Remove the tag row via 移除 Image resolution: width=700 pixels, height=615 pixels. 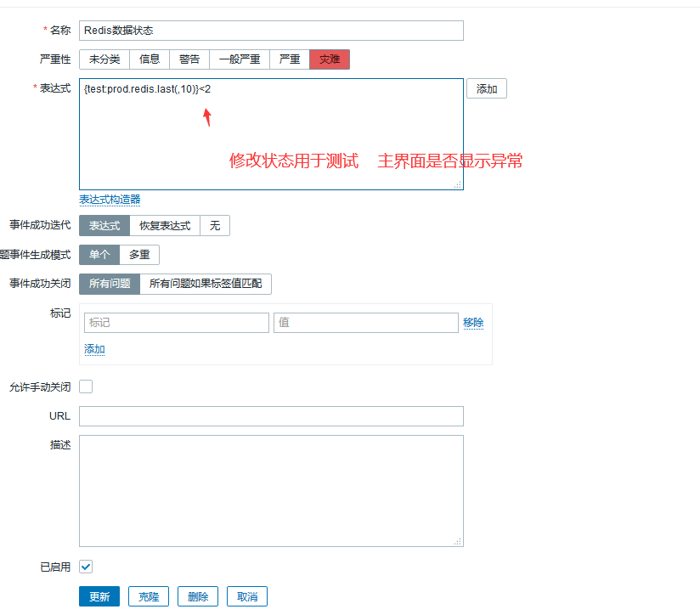point(473,323)
